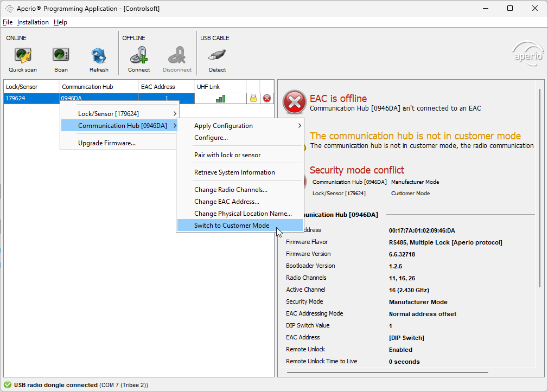The image size is (548, 392).
Task: Select Pair with lock or sensor
Action: pos(240,155)
